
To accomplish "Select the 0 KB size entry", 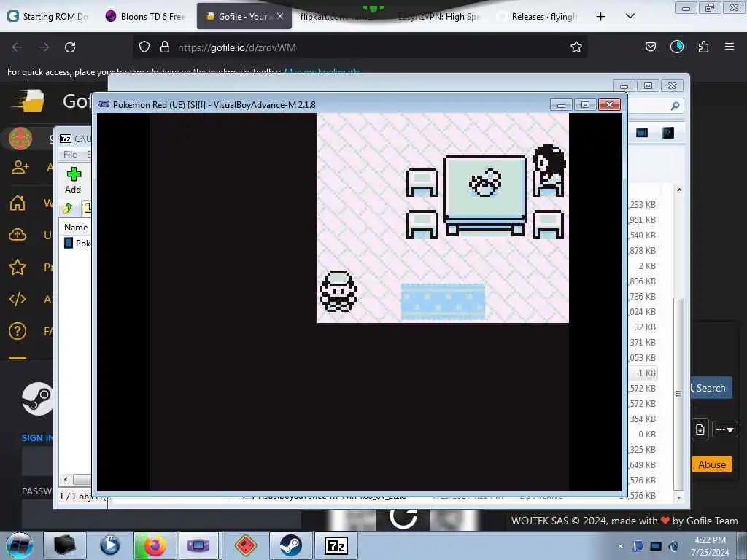I will (646, 435).
